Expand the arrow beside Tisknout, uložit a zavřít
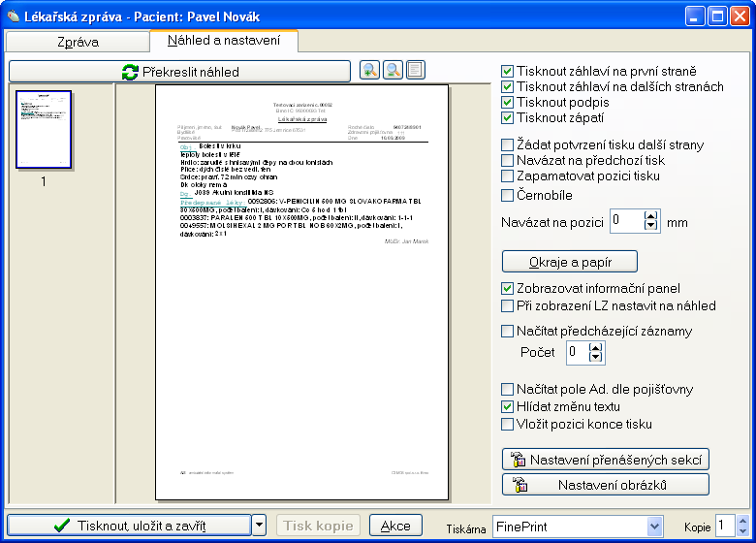 pos(259,526)
